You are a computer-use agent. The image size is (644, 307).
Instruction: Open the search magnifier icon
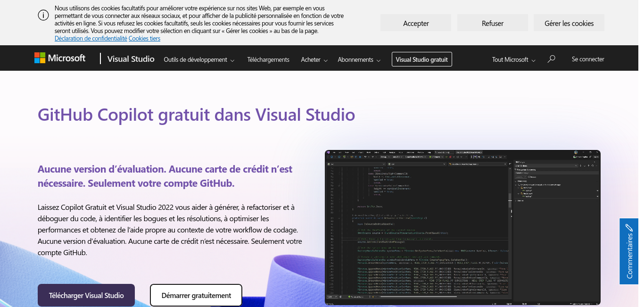tap(551, 59)
